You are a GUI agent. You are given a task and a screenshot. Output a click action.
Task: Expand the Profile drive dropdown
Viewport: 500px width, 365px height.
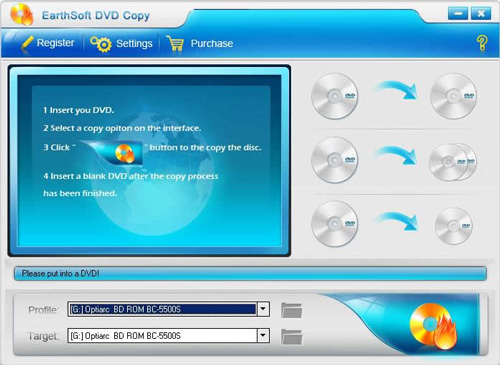263,309
